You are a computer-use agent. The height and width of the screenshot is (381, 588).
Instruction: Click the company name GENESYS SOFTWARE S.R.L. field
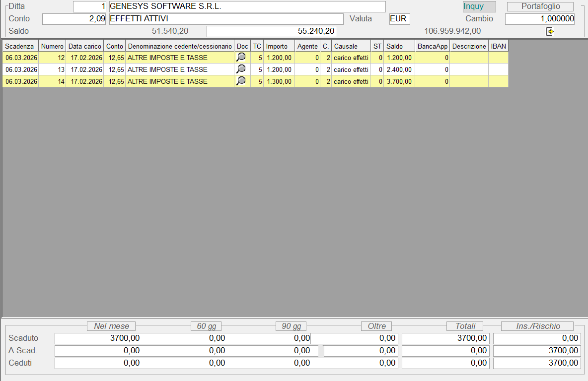click(x=247, y=6)
